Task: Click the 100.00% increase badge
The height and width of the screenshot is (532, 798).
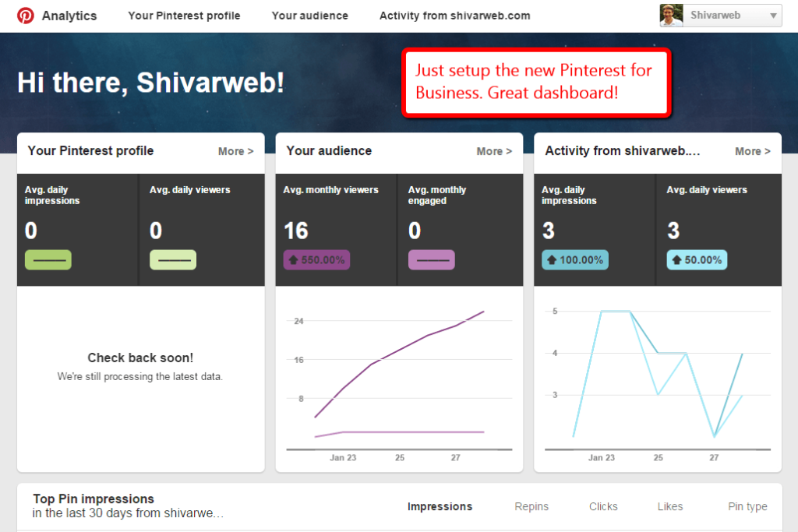Action: coord(575,260)
